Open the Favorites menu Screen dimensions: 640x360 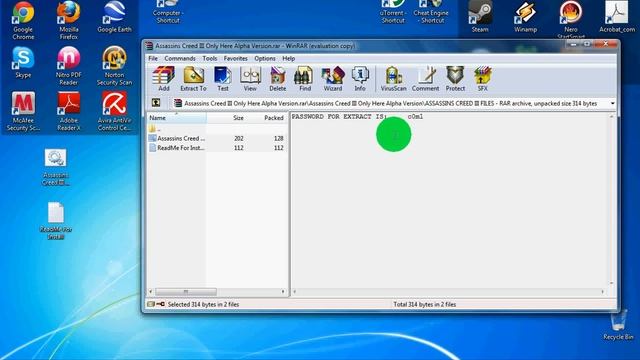click(x=236, y=58)
